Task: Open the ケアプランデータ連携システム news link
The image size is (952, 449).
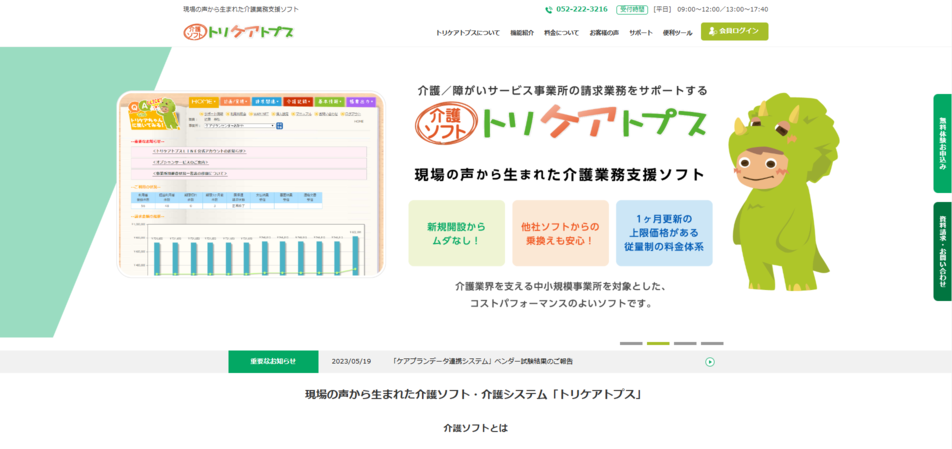Action: [483, 361]
